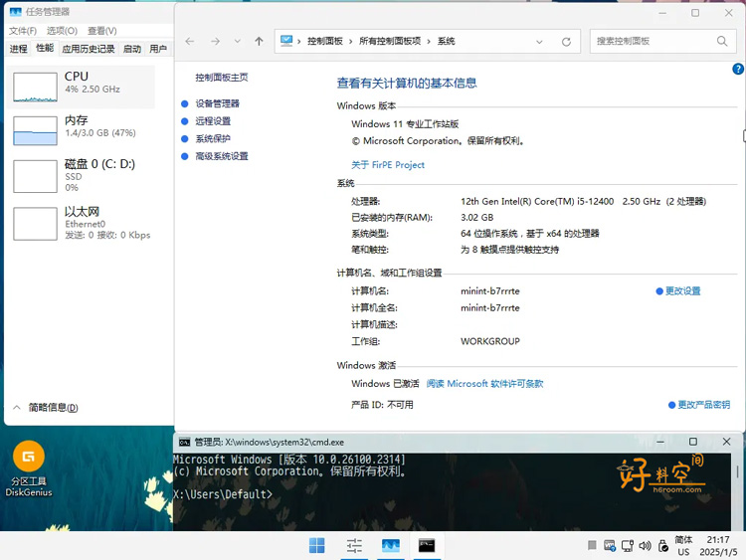
Task: Select the processor text i5-12400
Action: (x=595, y=202)
